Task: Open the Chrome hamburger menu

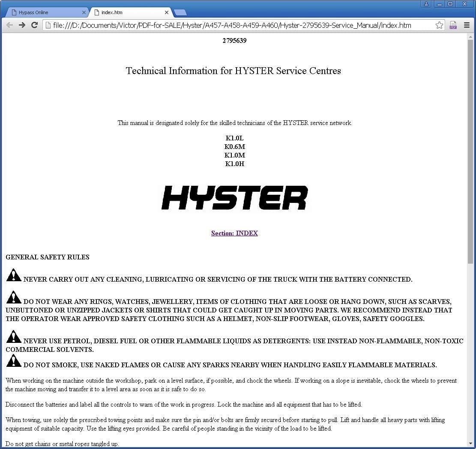Action: [x=467, y=25]
